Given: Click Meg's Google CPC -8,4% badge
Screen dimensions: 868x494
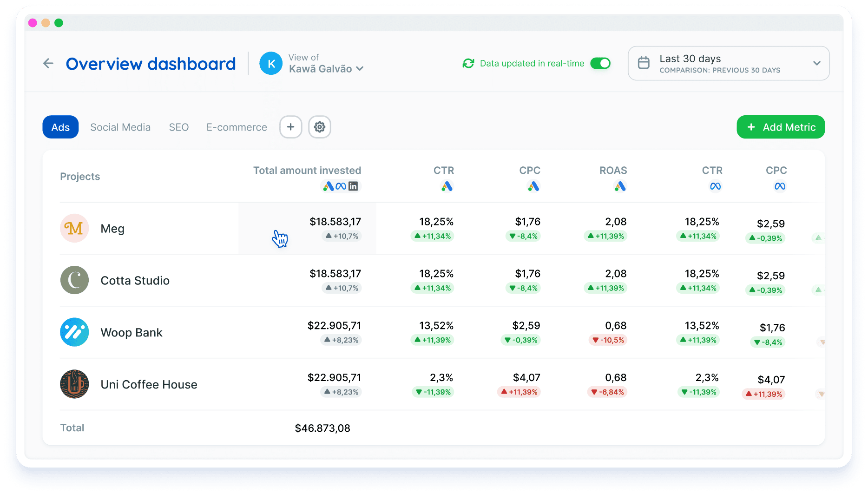Looking at the screenshot, I should 523,236.
